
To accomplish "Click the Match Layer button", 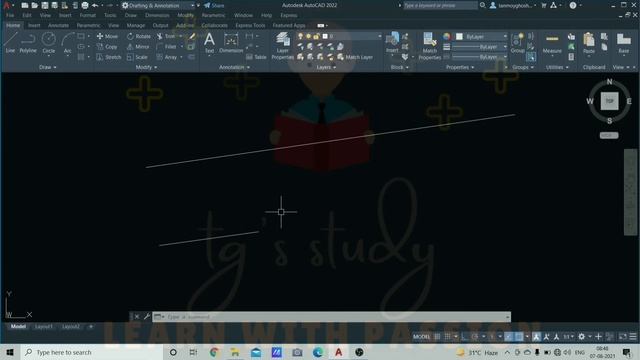I will tap(355, 57).
